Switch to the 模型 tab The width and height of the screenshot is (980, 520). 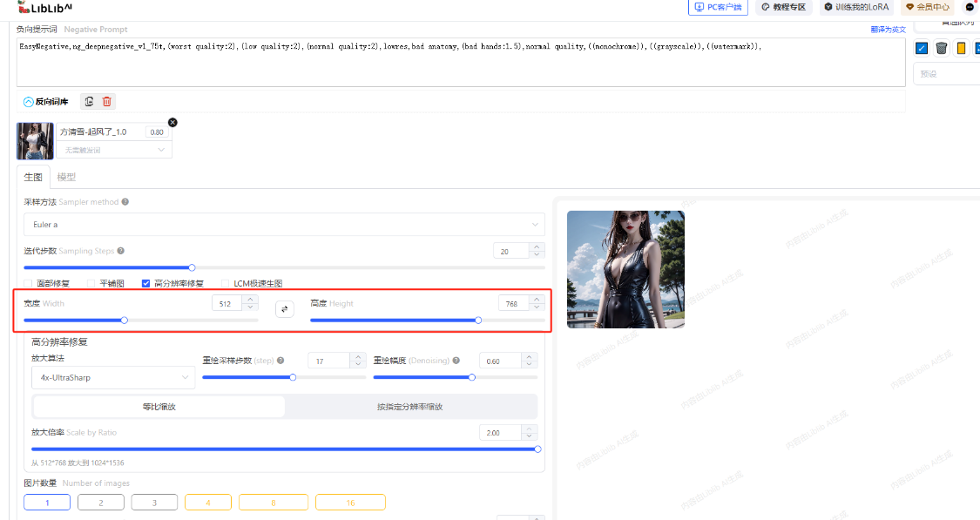tap(66, 177)
